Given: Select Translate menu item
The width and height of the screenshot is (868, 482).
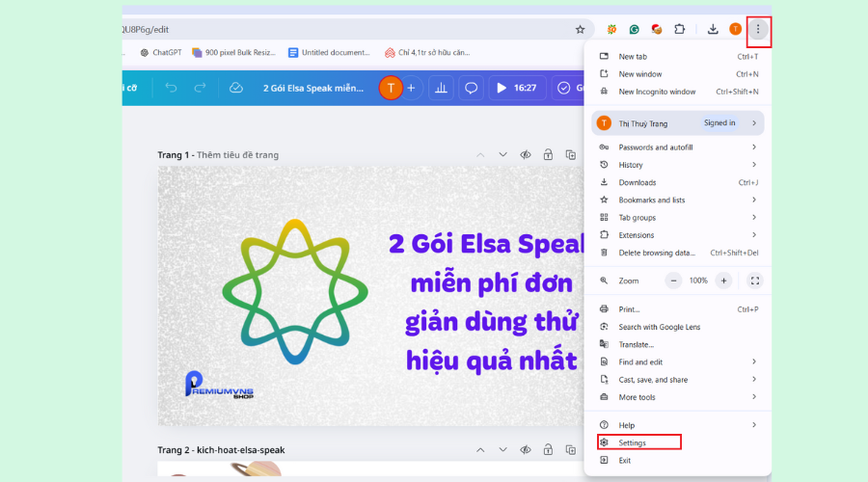Looking at the screenshot, I should point(678,345).
